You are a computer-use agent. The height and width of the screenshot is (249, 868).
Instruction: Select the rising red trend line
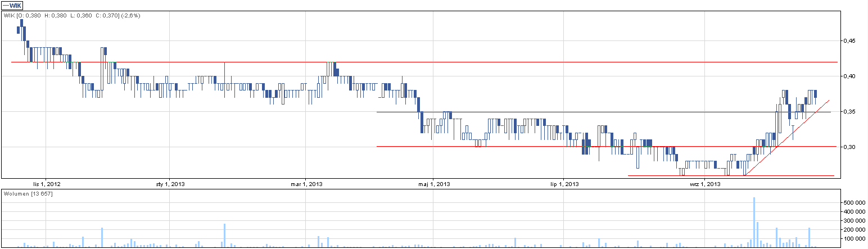pyautogui.click(x=787, y=138)
